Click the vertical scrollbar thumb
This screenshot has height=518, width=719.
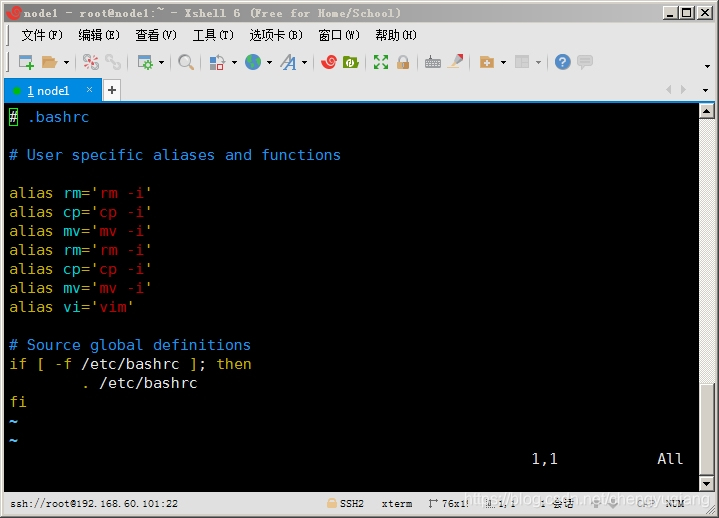point(707,429)
